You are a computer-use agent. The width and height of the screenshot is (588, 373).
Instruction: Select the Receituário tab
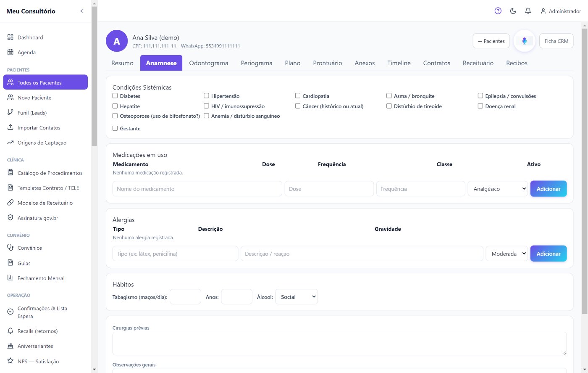(478, 63)
